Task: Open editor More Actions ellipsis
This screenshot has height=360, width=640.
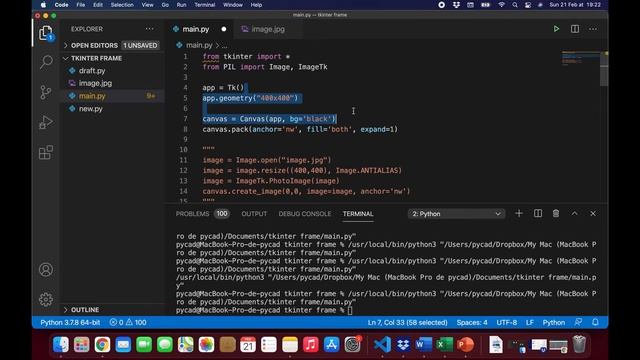Action: coord(593,29)
